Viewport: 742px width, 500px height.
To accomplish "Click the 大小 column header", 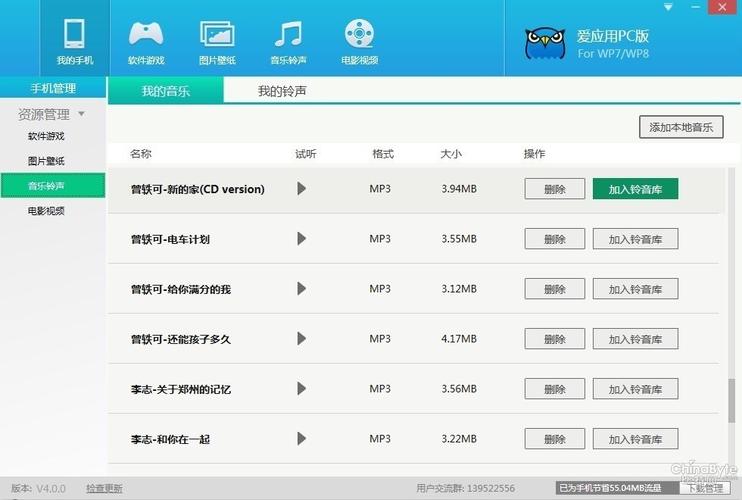I will [450, 154].
